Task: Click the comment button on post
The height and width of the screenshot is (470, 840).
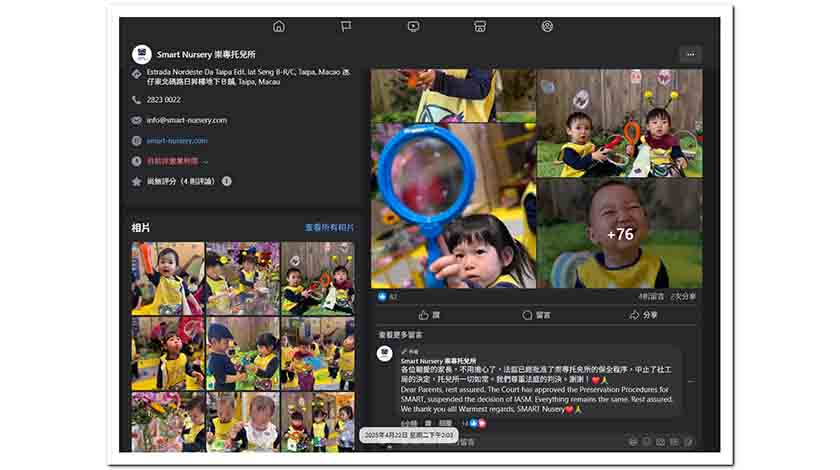Action: click(536, 315)
